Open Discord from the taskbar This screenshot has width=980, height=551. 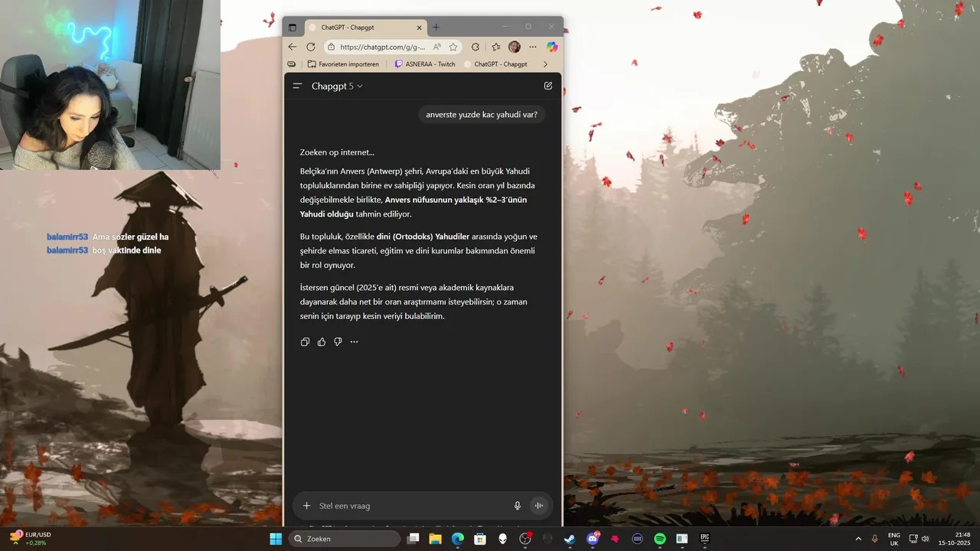[x=593, y=539]
